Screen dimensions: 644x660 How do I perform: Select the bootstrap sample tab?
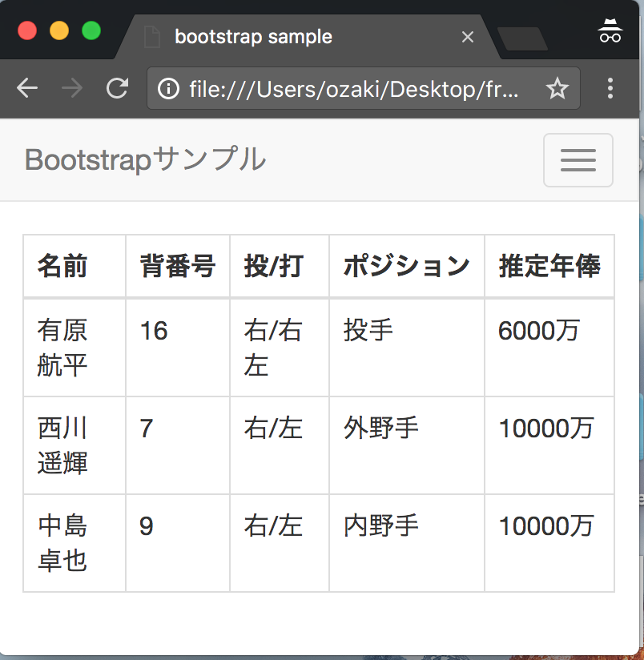(308, 37)
